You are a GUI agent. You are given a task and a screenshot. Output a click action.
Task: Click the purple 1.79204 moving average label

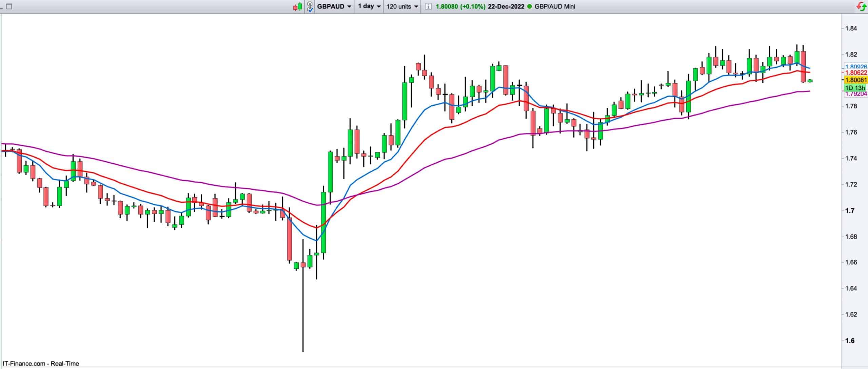[x=856, y=94]
